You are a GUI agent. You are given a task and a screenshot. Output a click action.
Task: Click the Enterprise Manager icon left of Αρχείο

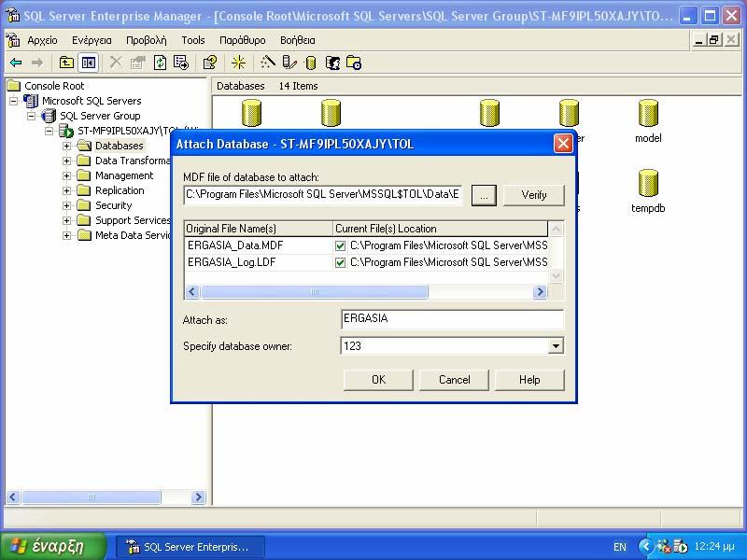click(13, 40)
